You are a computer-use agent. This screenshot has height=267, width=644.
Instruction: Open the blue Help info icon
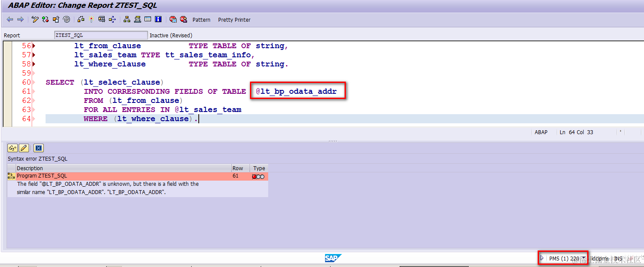coord(158,20)
